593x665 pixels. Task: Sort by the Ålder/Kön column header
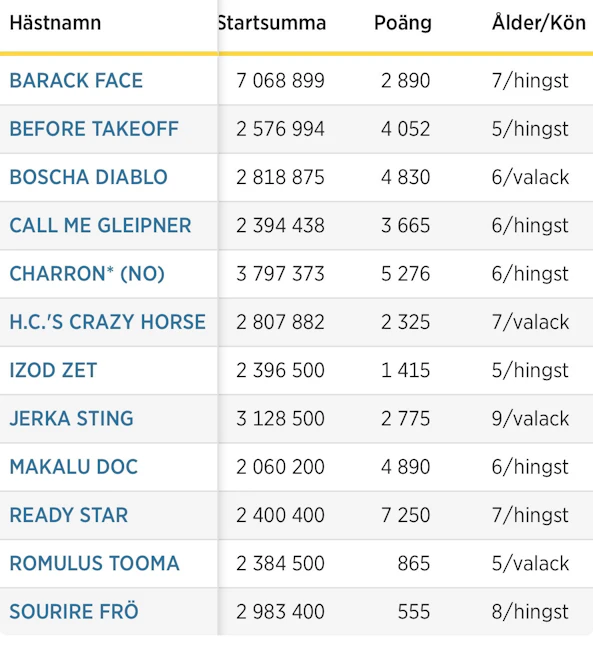[x=539, y=23]
